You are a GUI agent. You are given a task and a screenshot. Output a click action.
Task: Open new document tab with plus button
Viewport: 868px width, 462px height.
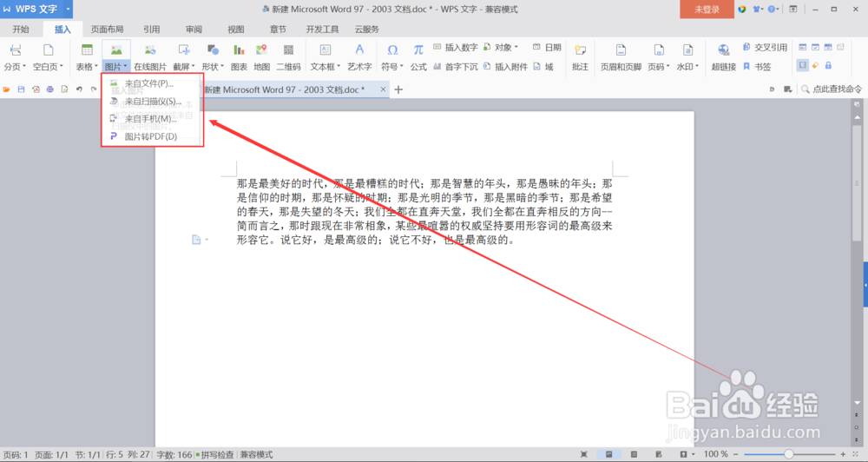[x=398, y=89]
